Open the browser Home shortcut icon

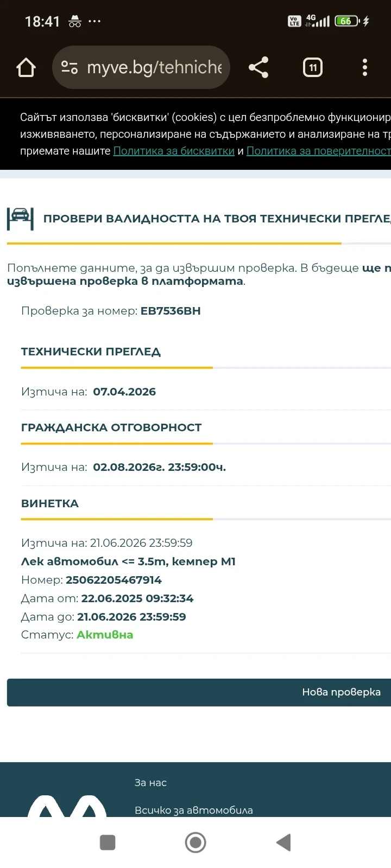click(26, 67)
